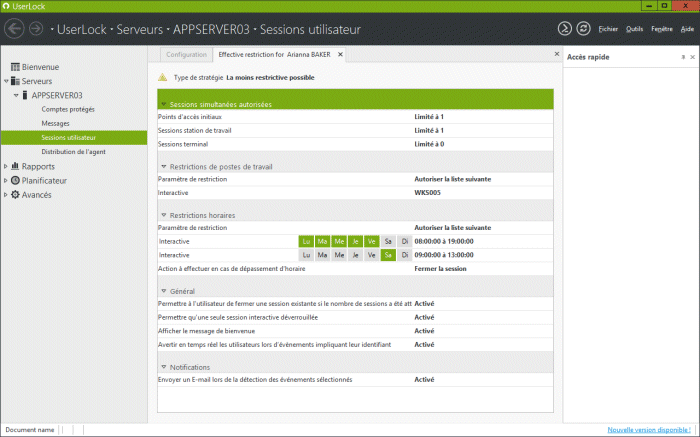The width and height of the screenshot is (700, 437).
Task: Click APPSERVER03 in the breadcrumb
Action: click(211, 29)
